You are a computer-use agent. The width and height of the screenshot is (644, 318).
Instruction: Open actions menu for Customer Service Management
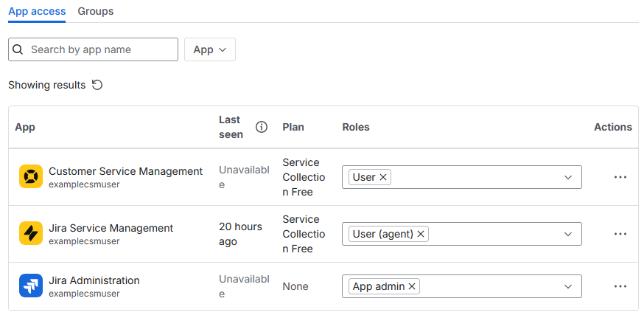620,177
